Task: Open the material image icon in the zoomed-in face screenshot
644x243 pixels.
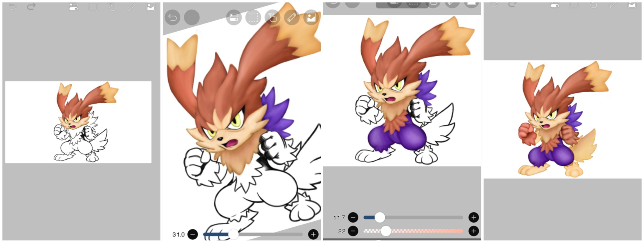Action: click(x=311, y=17)
